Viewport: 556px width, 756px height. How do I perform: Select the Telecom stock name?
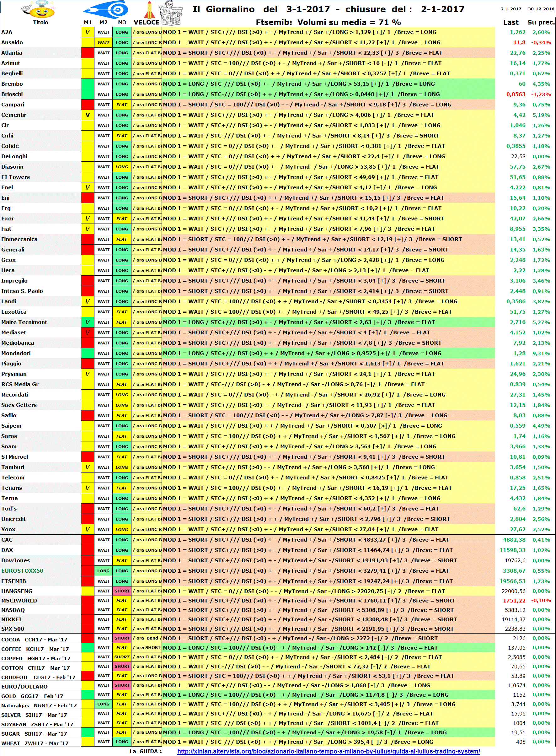(x=13, y=477)
